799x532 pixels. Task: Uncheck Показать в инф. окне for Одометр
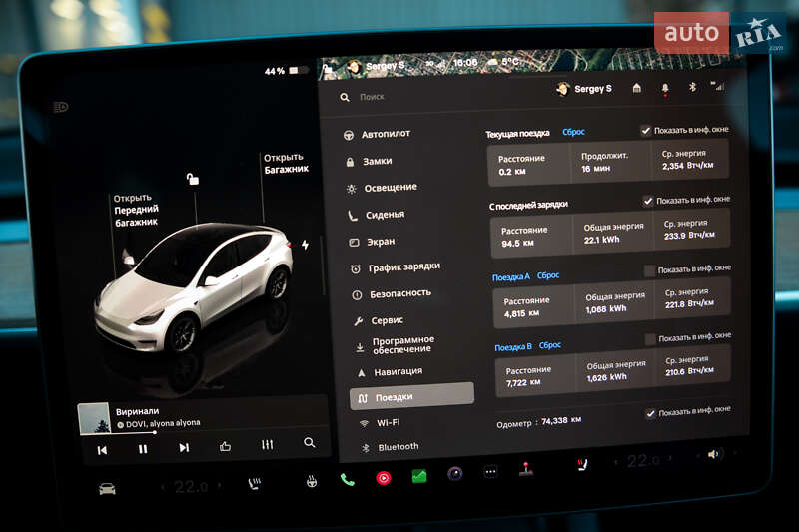coord(651,413)
